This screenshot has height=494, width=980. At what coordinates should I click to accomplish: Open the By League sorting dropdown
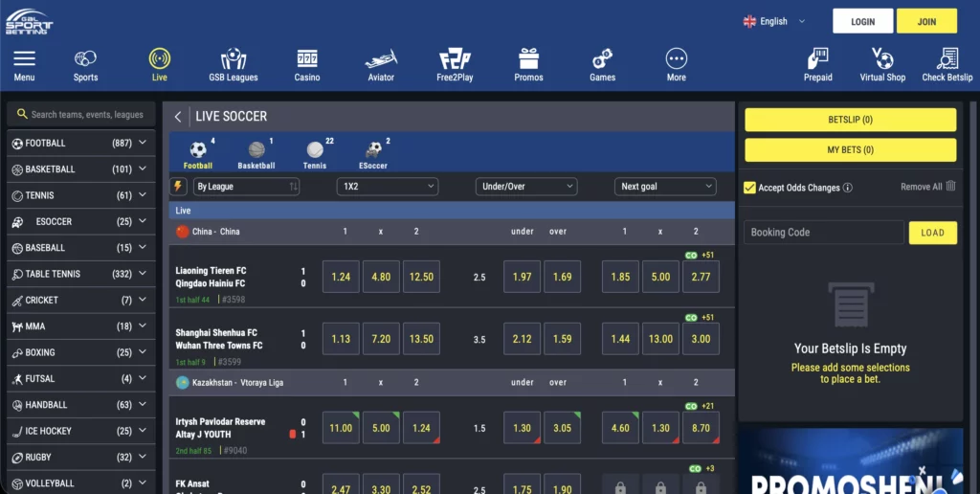click(x=246, y=187)
